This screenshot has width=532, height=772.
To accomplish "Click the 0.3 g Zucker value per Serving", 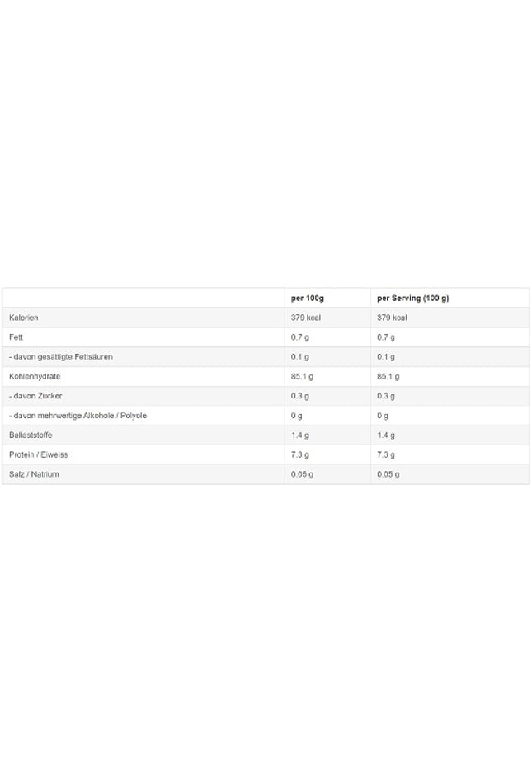I will (386, 396).
